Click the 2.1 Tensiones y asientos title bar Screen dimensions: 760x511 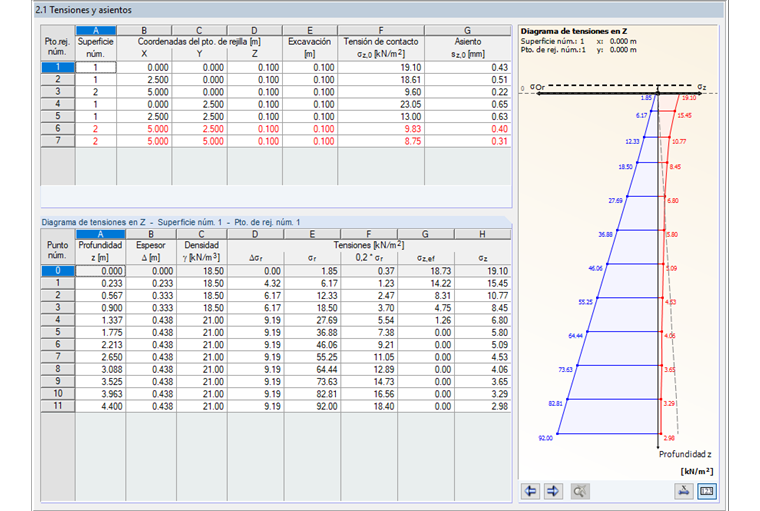point(380,10)
